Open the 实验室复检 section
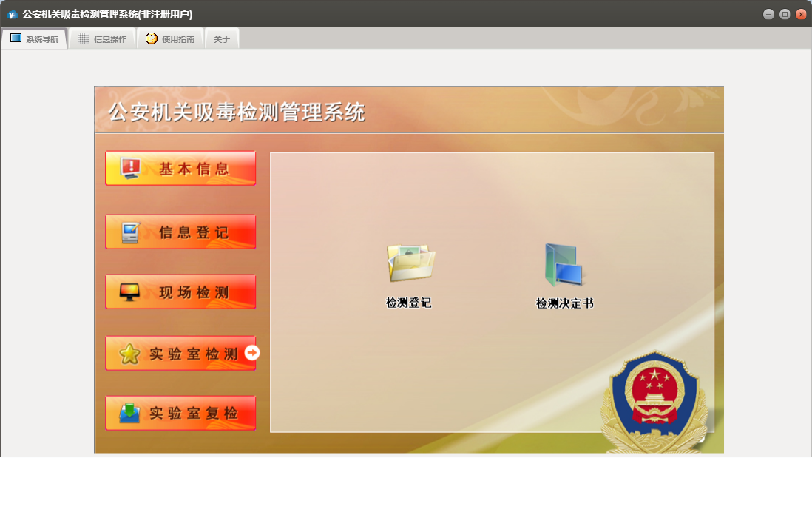 point(180,413)
